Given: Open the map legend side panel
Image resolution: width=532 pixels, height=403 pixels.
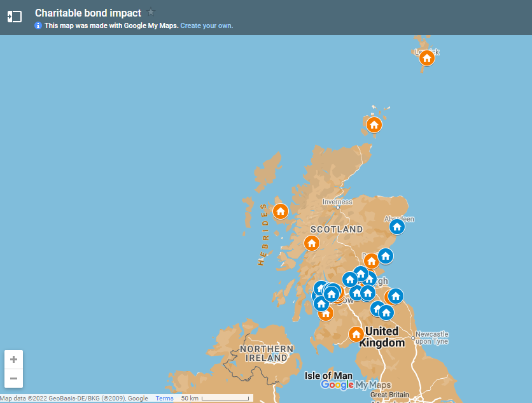Looking at the screenshot, I should pyautogui.click(x=15, y=17).
